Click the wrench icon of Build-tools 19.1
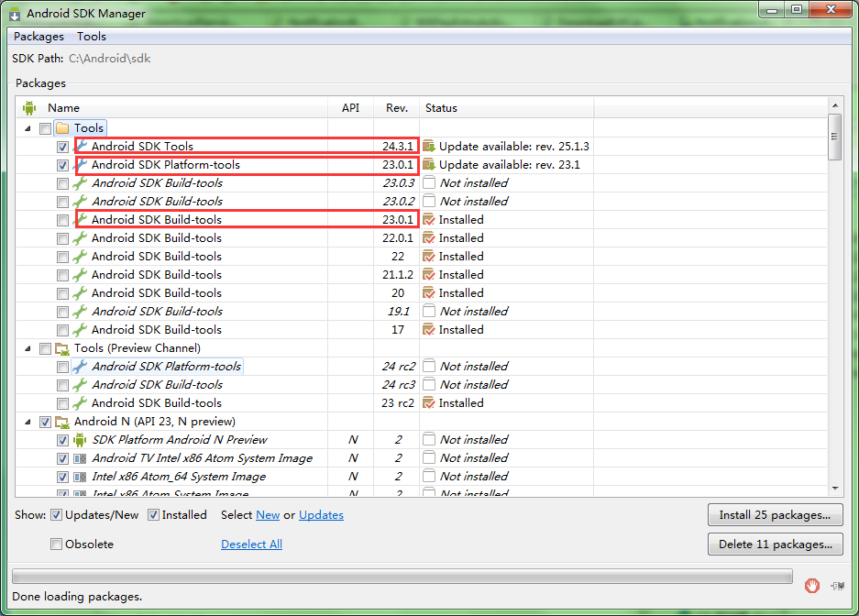This screenshot has width=859, height=616. 80,312
